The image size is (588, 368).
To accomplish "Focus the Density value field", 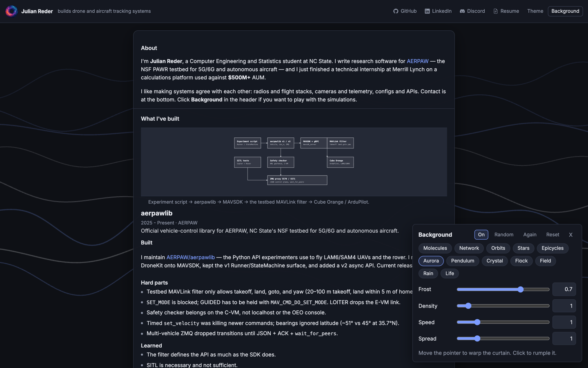I will tap(564, 306).
